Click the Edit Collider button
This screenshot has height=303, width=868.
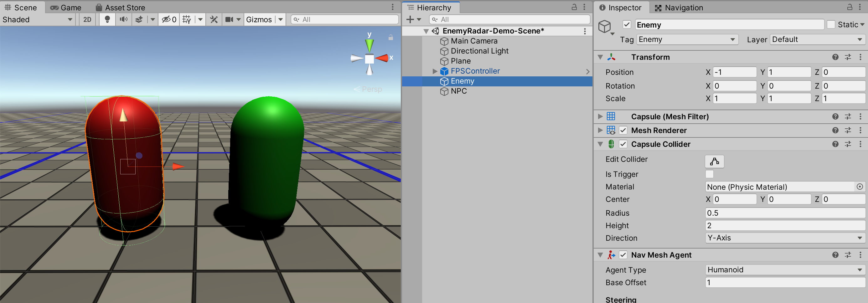pos(714,161)
